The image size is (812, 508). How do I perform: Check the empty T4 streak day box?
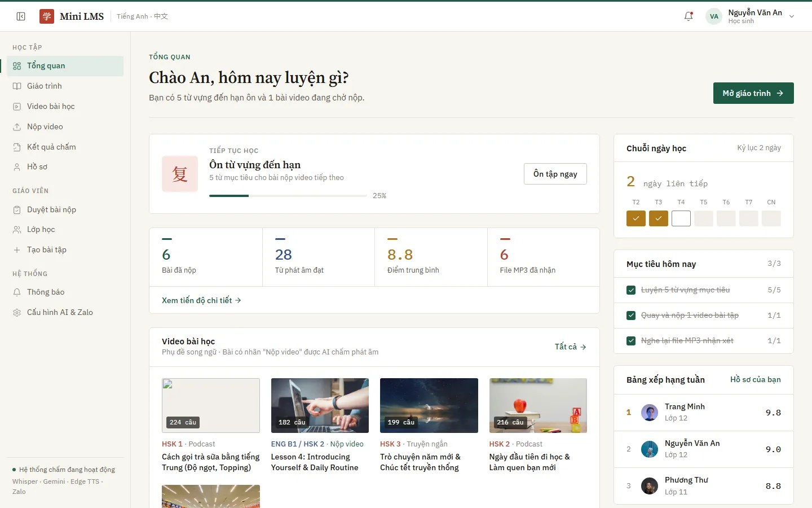tap(681, 218)
